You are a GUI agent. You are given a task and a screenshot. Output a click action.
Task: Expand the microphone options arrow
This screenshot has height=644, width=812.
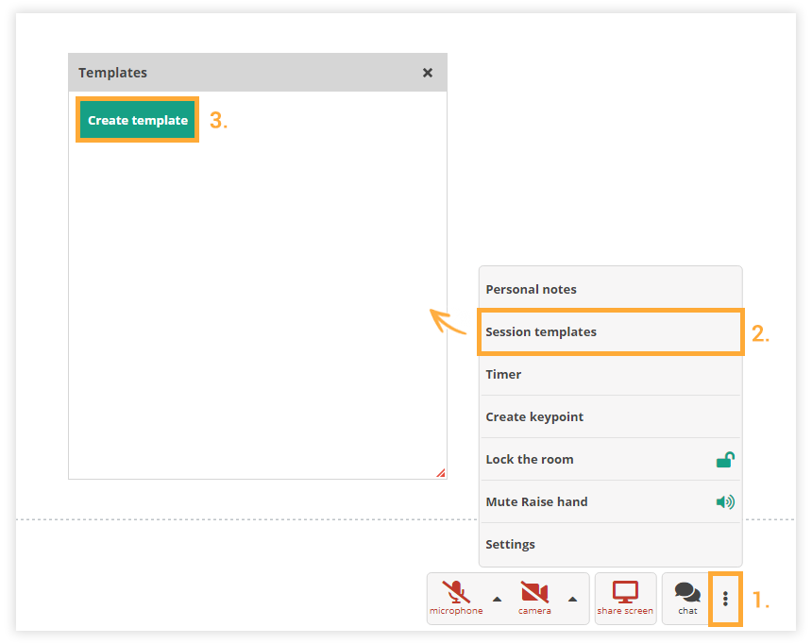coord(498,600)
